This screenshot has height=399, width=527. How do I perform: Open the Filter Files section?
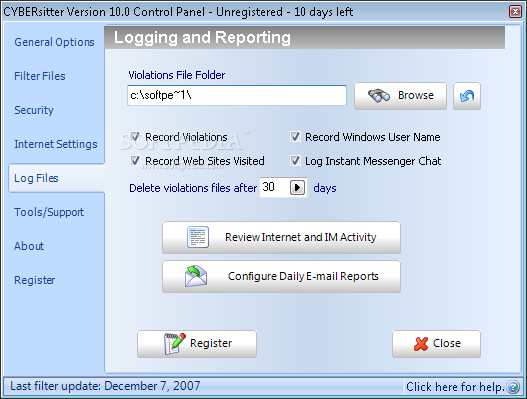click(40, 76)
